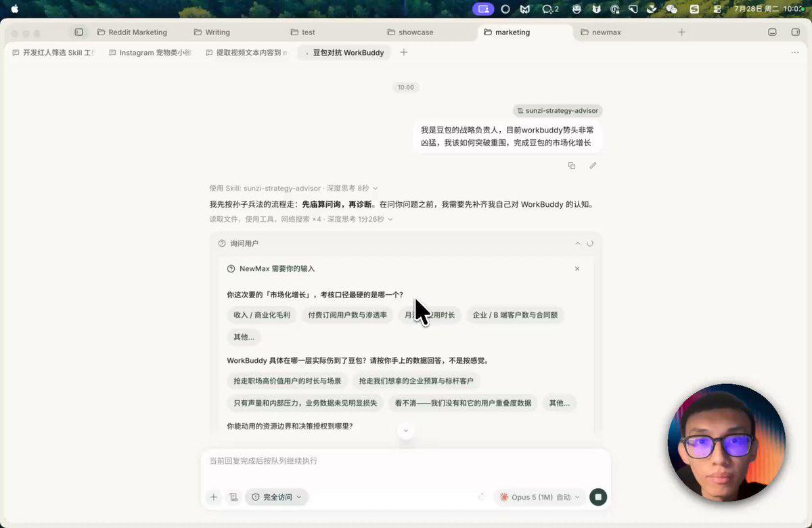This screenshot has height=528, width=812.
Task: Expand the Skill 深度思考 8秒 details
Action: 294,188
